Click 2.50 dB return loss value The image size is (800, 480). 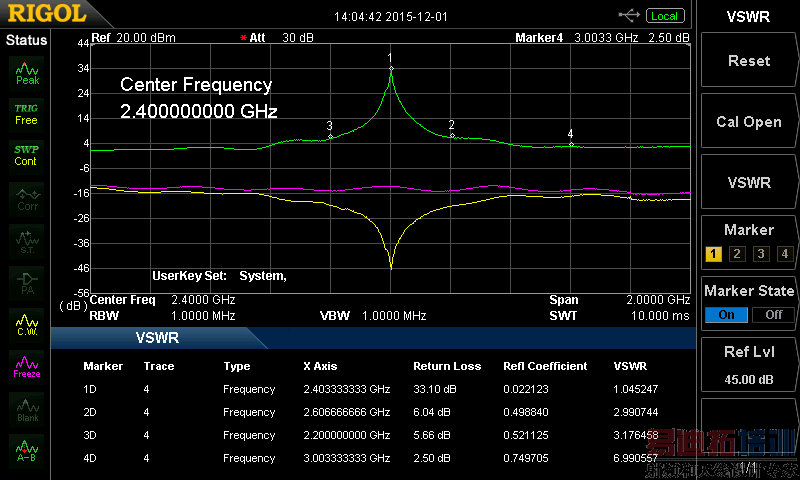pos(432,458)
